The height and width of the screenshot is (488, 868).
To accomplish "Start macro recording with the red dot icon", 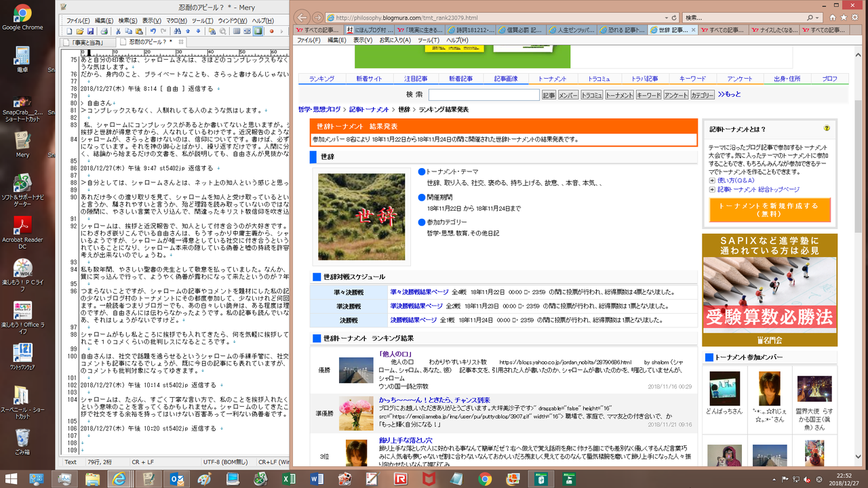I will coord(271,31).
